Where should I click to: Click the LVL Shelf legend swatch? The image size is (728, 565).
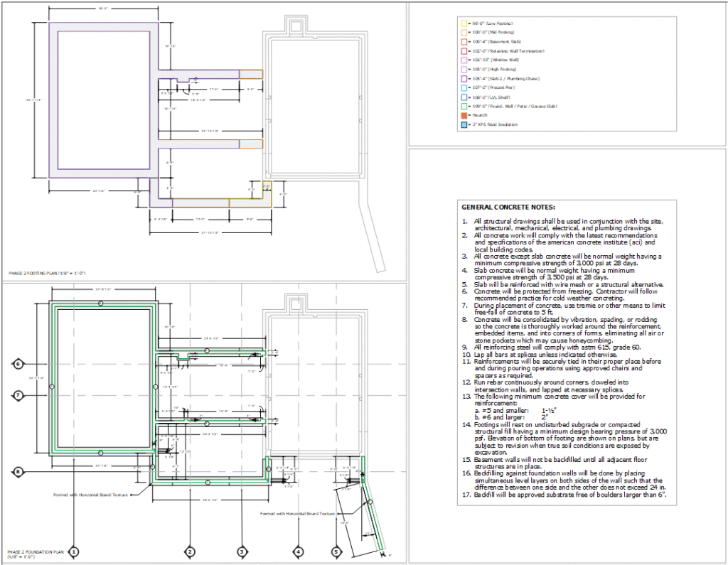(x=464, y=97)
